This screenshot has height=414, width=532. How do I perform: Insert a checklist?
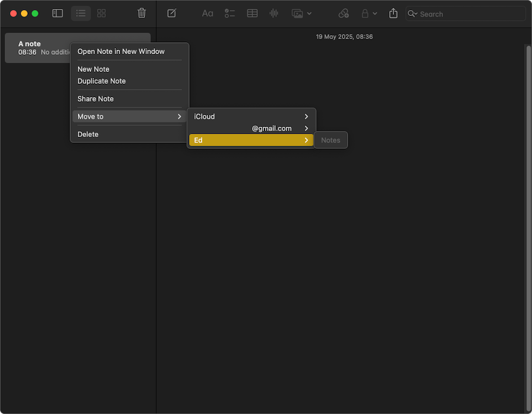(230, 13)
